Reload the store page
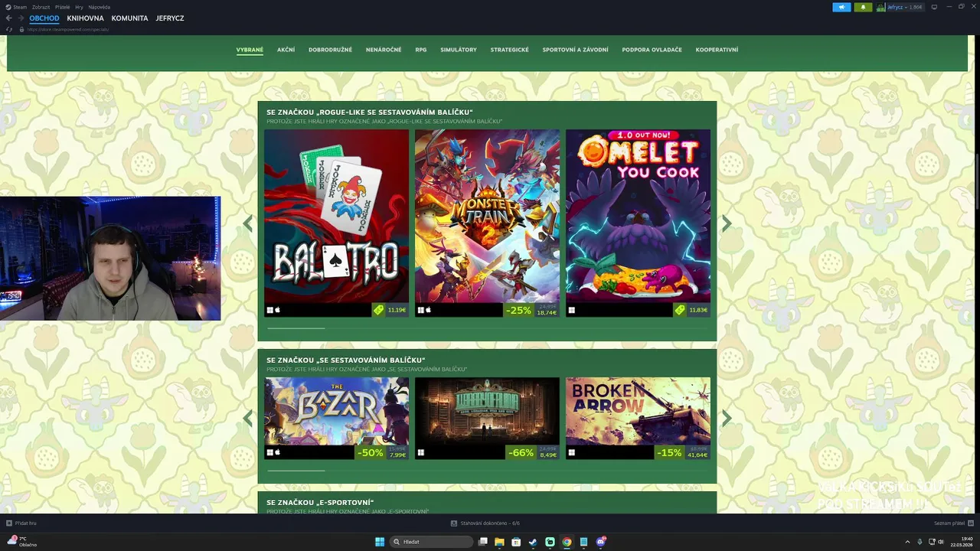Viewport: 980px width, 551px height. (9, 29)
